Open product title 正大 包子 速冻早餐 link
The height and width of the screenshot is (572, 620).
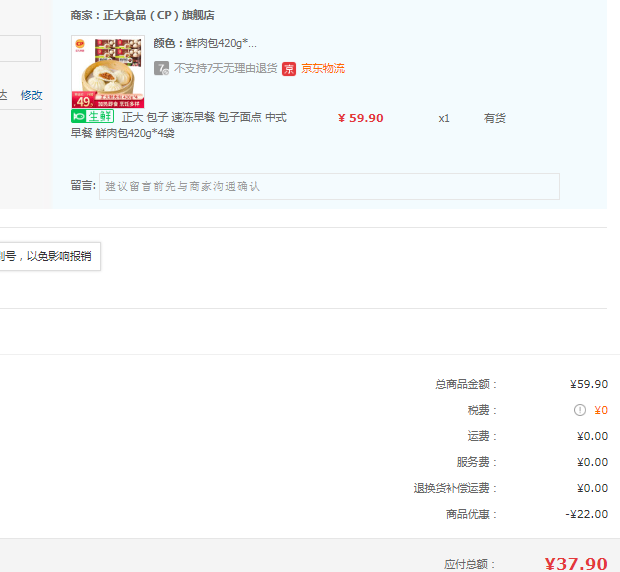[179, 125]
